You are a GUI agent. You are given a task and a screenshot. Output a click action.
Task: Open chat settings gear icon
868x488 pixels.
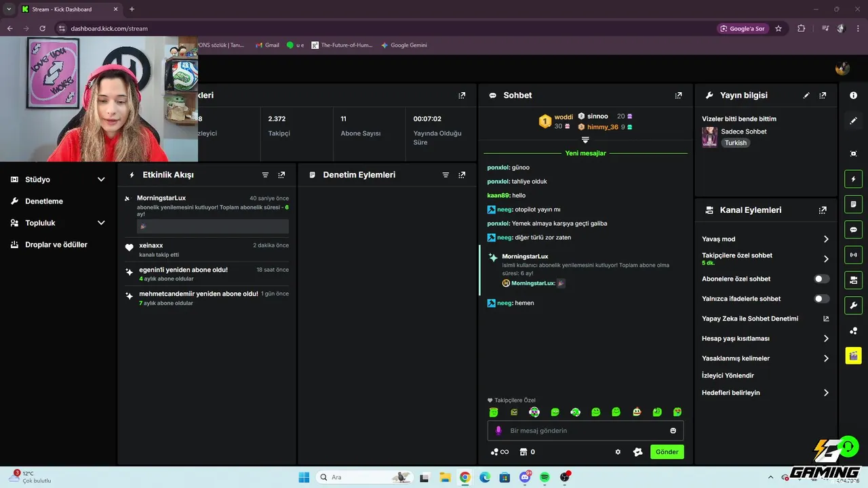[x=618, y=452]
